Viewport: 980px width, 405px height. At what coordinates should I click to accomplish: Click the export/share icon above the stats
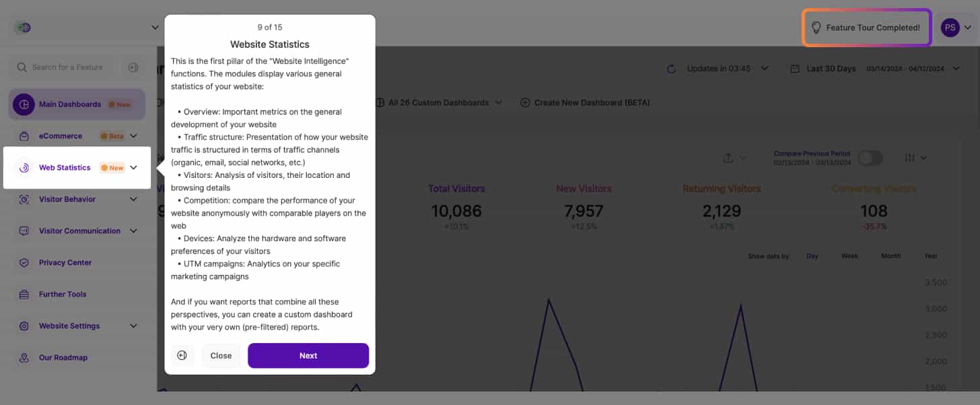pyautogui.click(x=728, y=158)
